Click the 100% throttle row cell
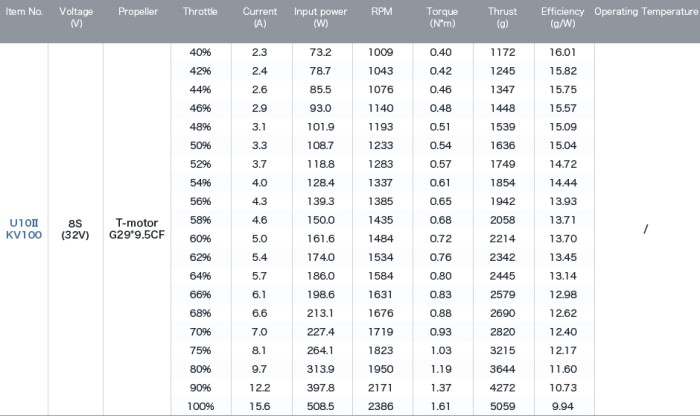 [x=200, y=406]
